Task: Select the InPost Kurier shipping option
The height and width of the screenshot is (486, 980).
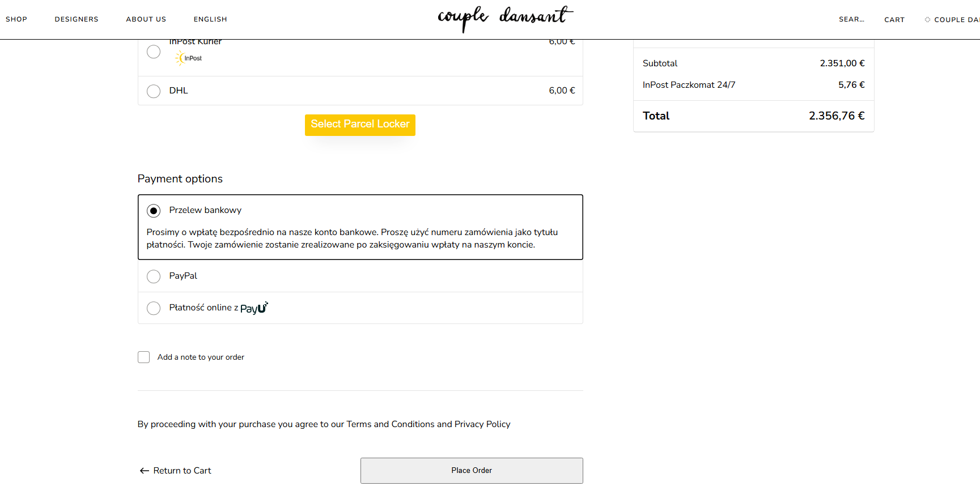Action: [x=154, y=52]
